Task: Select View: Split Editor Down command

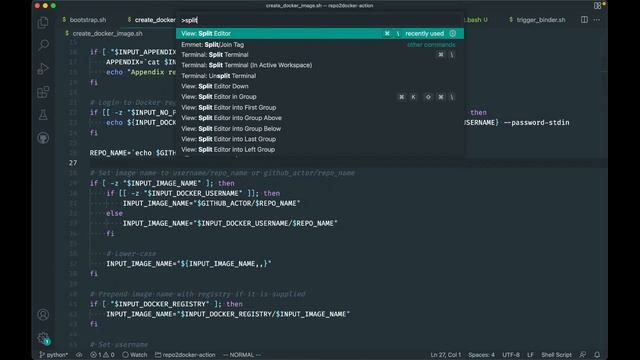Action: [x=320, y=86]
